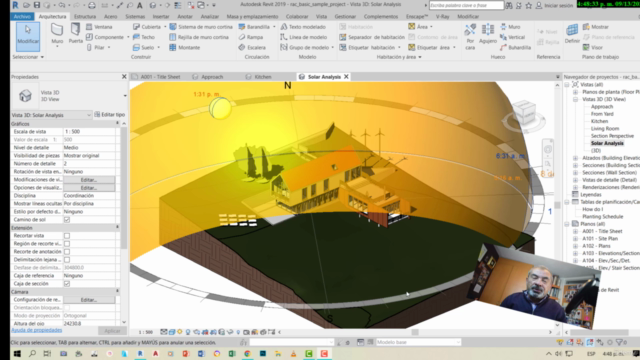The width and height of the screenshot is (640, 360).
Task: Click the Definir work plane tool
Action: pyautogui.click(x=572, y=35)
